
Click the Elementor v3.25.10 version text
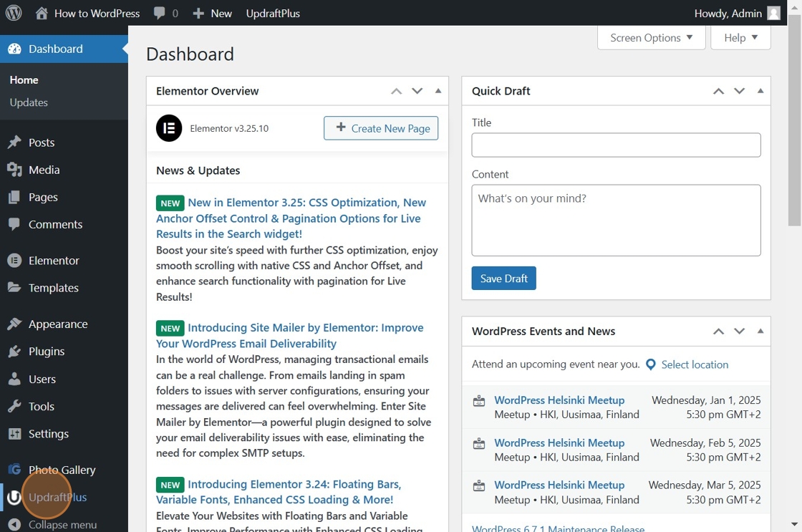tap(229, 128)
